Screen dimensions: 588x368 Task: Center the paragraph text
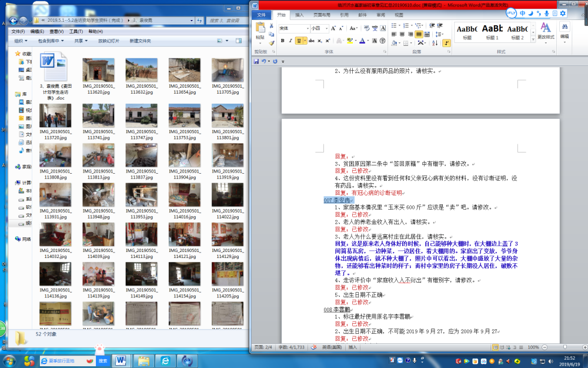[x=402, y=34]
